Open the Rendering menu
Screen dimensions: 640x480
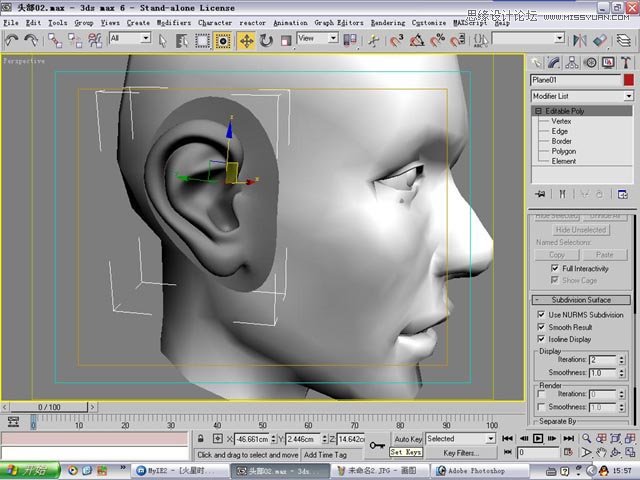click(x=388, y=23)
